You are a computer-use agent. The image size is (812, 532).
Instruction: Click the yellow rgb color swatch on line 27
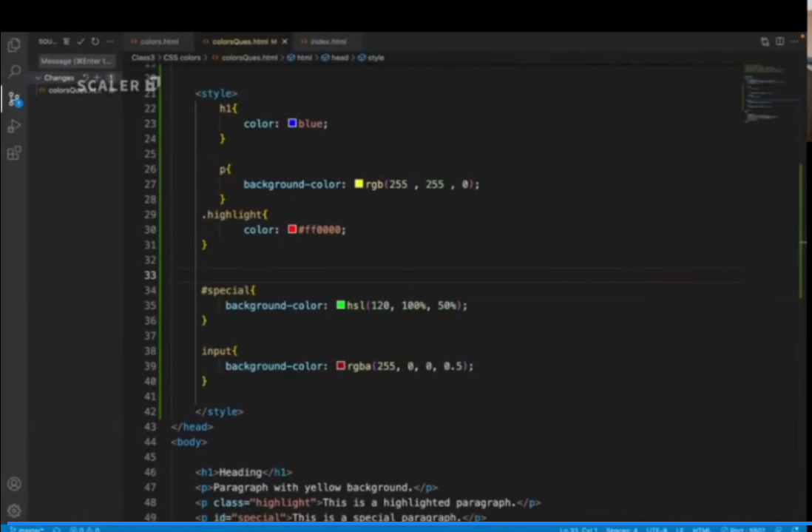pos(359,184)
